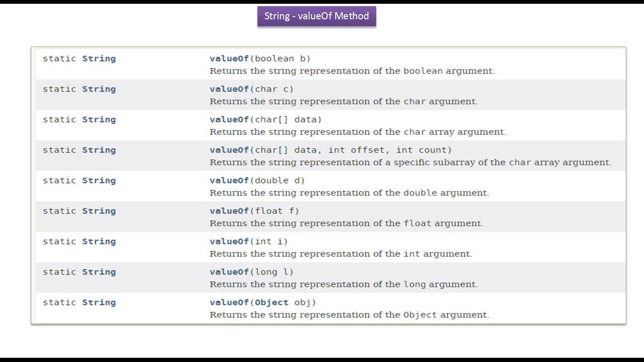
Task: Open valueOf link with offset and count
Action: point(229,150)
